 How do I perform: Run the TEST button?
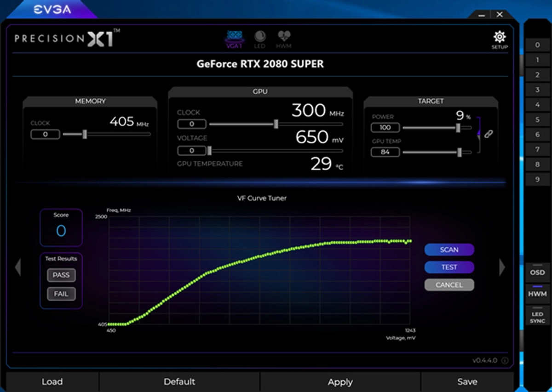click(x=449, y=267)
